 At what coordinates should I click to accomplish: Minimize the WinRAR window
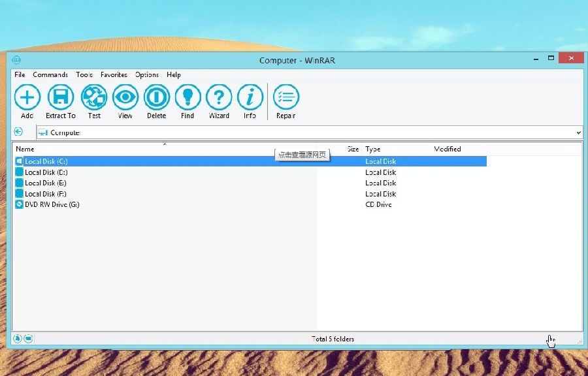(x=536, y=58)
